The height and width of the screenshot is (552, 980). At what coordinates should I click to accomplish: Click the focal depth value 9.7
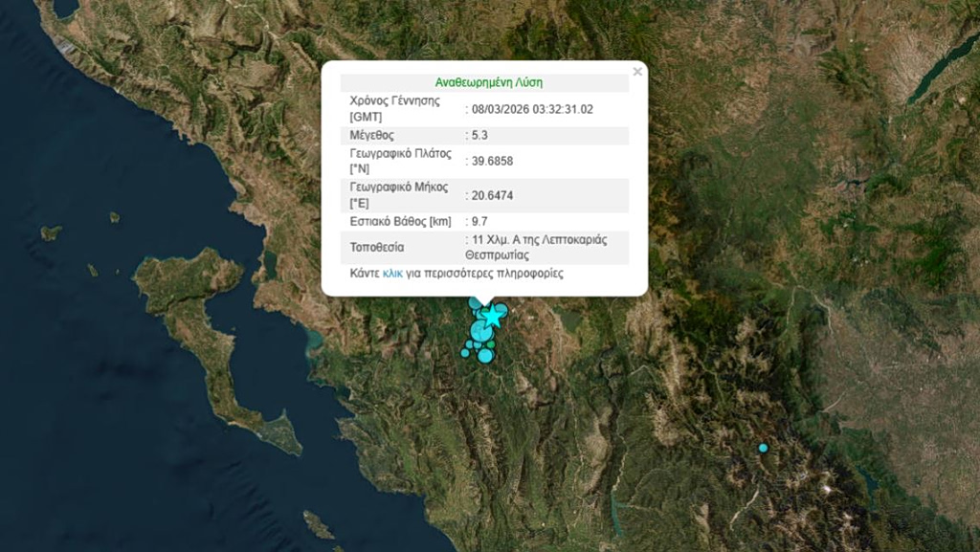[479, 221]
